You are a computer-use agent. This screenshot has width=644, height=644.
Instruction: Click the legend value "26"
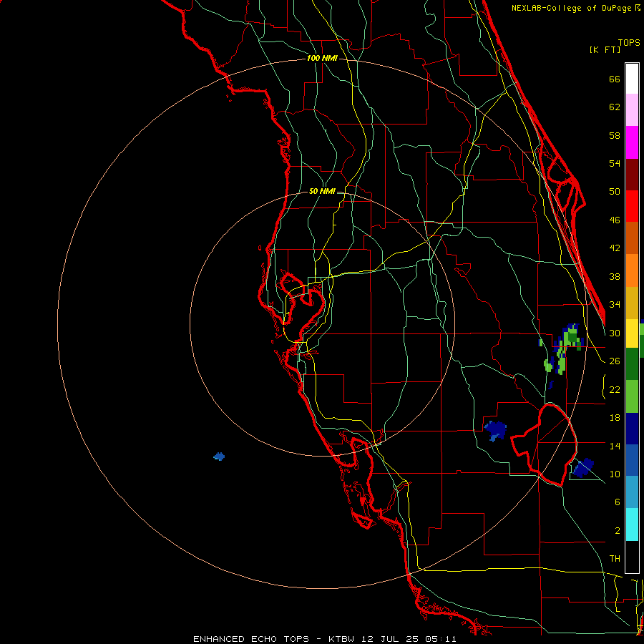click(x=615, y=361)
